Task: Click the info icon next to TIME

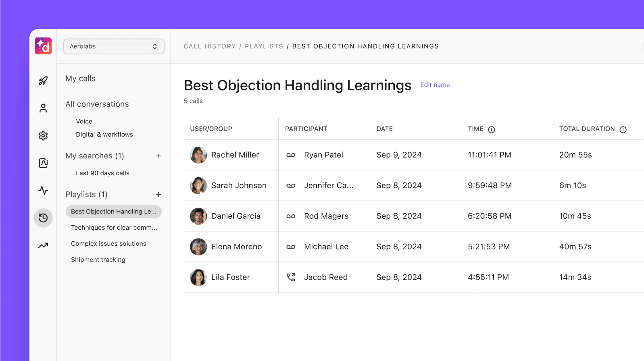Action: [491, 129]
